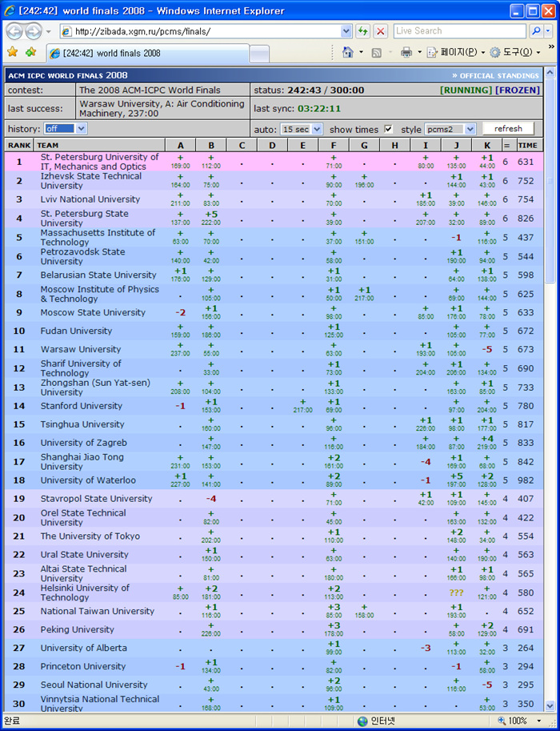Click the RANK column header
This screenshot has height=731, width=560.
[19, 145]
